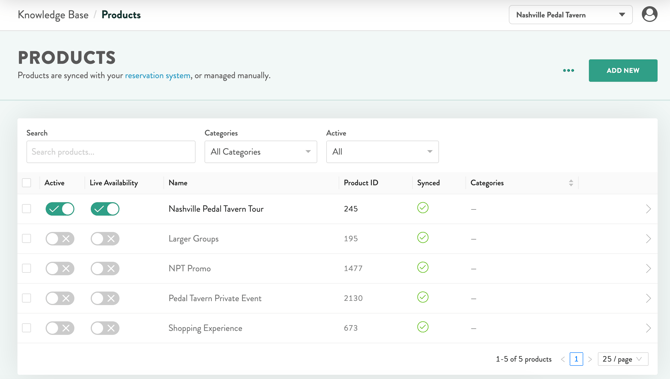Turn on Live Availability for NPT Promo
The image size is (670, 379).
105,269
